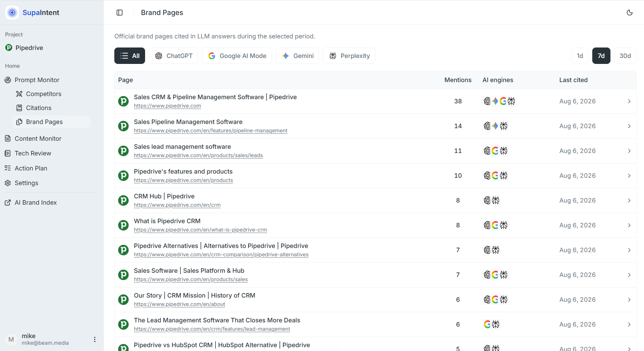The image size is (644, 351).
Task: Click the Last cited column header
Action: [x=573, y=80]
